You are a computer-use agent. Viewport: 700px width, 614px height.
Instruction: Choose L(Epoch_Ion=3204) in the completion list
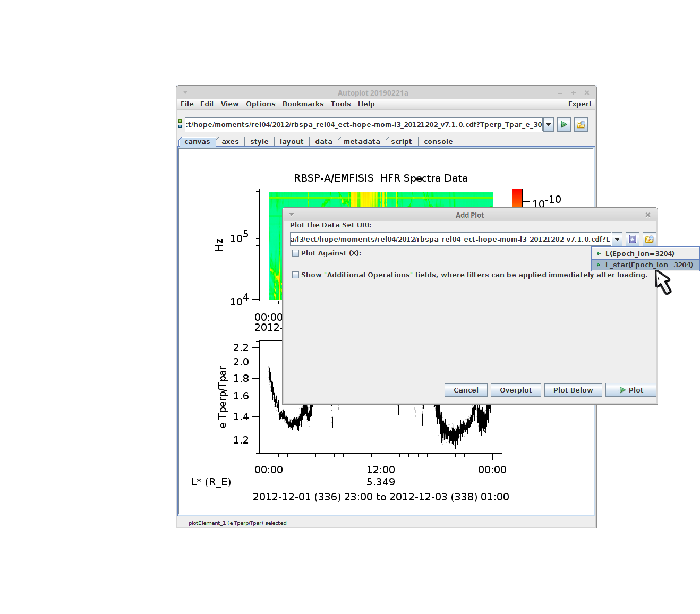click(x=639, y=254)
